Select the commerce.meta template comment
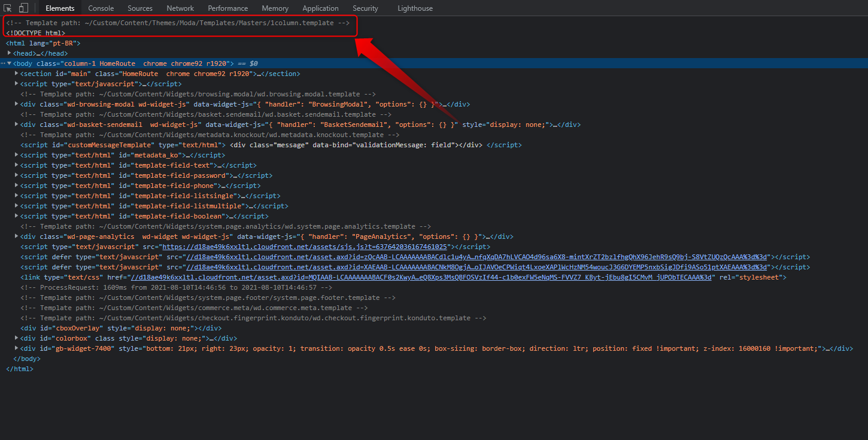This screenshot has width=868, height=440. (194, 308)
